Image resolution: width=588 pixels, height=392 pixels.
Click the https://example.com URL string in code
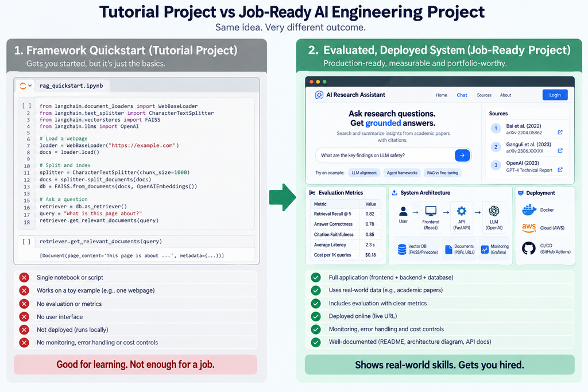tap(142, 145)
